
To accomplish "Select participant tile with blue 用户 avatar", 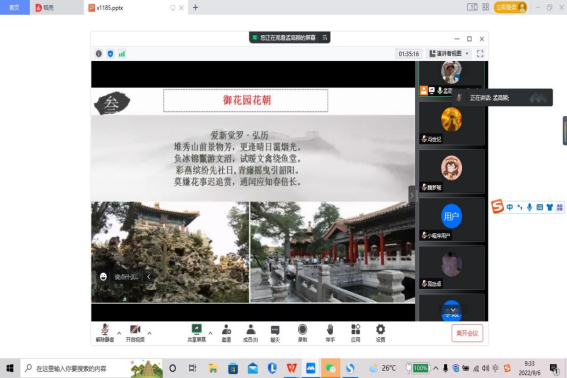I will (x=452, y=220).
